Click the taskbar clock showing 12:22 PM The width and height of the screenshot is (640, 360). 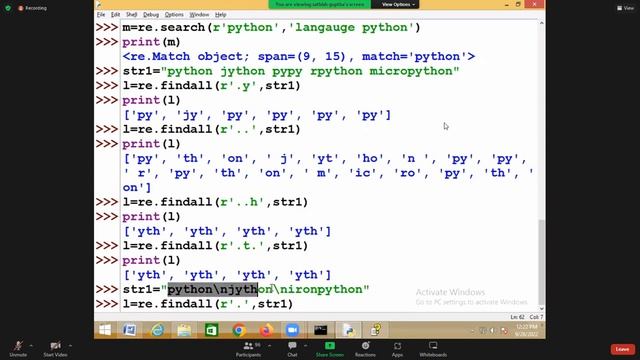[527, 330]
